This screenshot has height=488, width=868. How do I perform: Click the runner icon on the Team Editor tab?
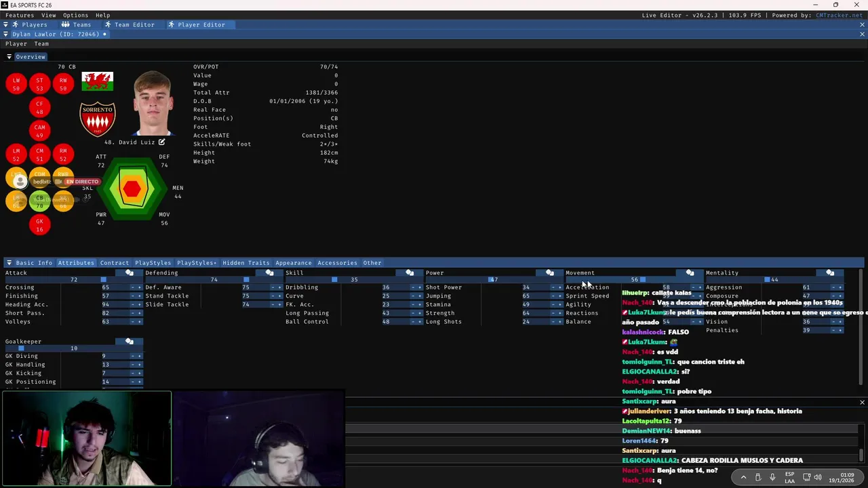[107, 24]
